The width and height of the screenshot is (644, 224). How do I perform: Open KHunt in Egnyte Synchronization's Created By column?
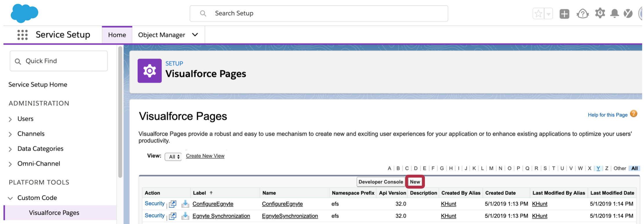click(448, 216)
